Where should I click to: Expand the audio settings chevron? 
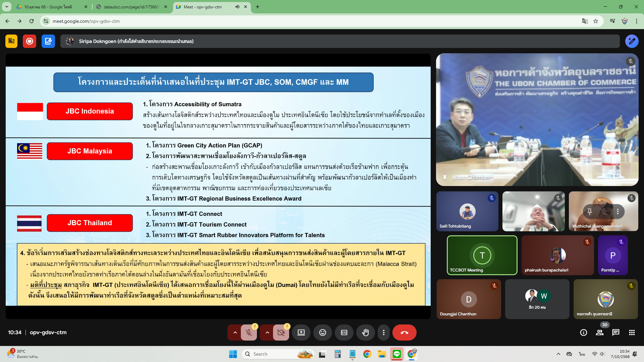[235, 333]
